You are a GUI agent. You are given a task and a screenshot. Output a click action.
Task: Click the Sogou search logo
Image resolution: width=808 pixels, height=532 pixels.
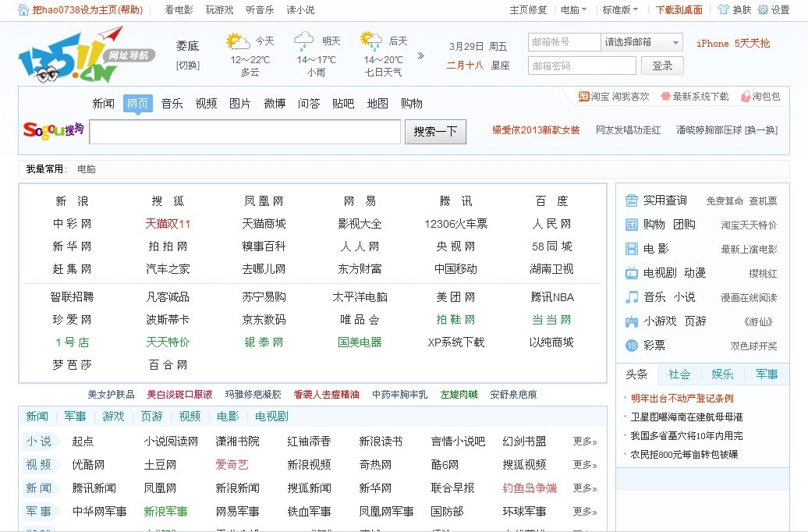point(51,130)
